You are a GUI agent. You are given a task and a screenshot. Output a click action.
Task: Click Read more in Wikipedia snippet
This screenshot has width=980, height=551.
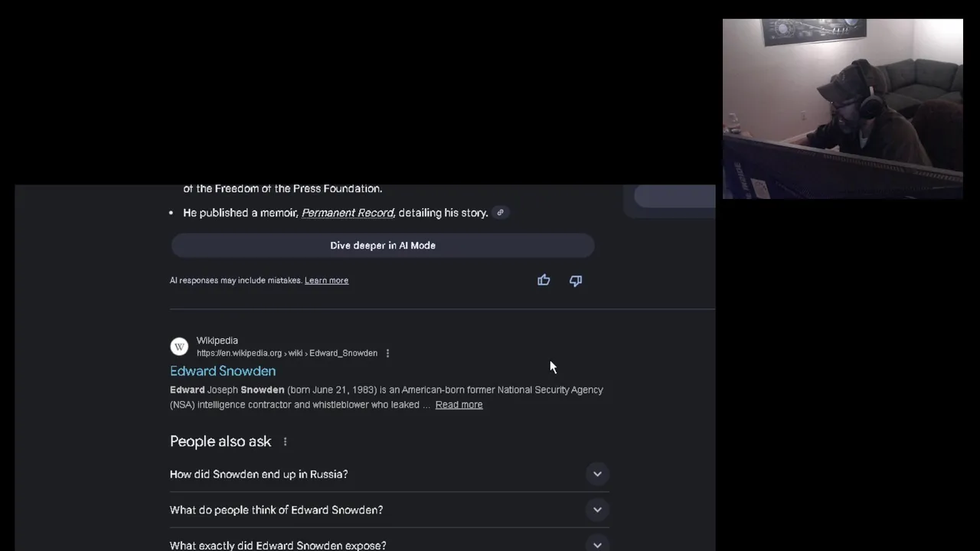click(x=459, y=405)
